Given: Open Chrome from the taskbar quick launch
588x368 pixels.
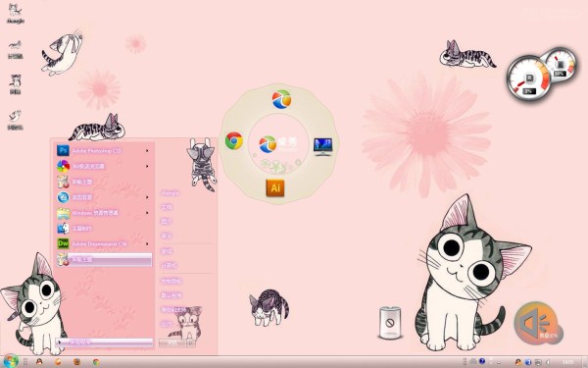Looking at the screenshot, I should pos(96,361).
